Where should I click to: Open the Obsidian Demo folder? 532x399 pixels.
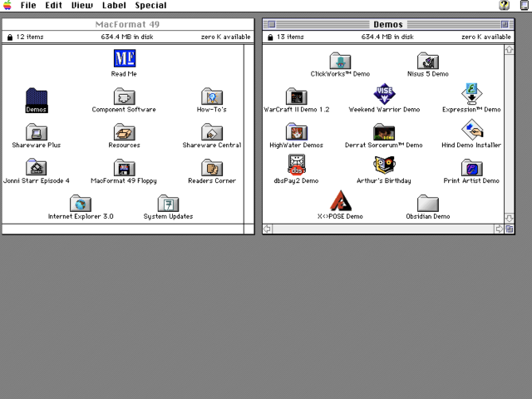428,203
